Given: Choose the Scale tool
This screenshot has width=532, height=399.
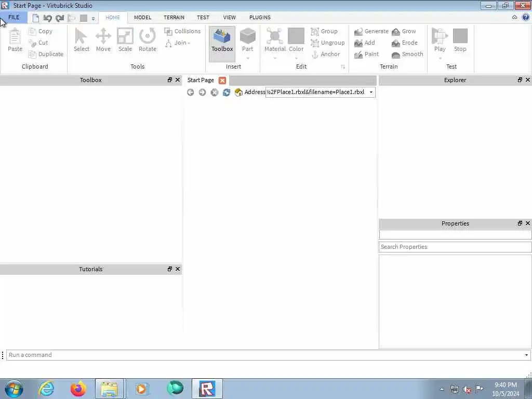Looking at the screenshot, I should (x=125, y=40).
